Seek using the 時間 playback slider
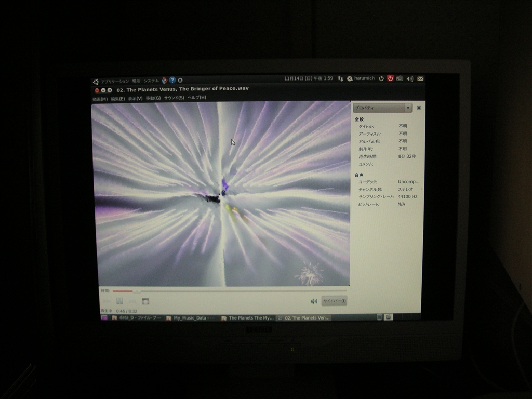This screenshot has height=399, width=532. 229,291
